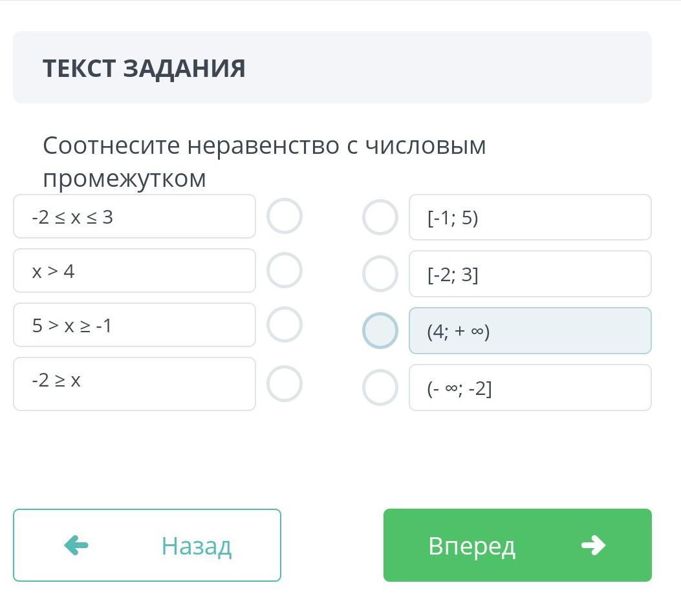Image resolution: width=681 pixels, height=616 pixels.
Task: Click the inequality box -2 ≥ x
Action: click(135, 384)
